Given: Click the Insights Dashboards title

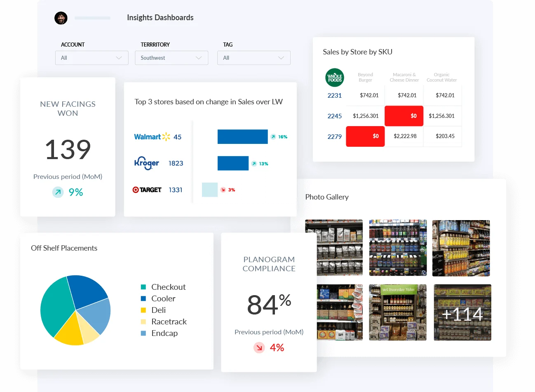Looking at the screenshot, I should [x=160, y=18].
